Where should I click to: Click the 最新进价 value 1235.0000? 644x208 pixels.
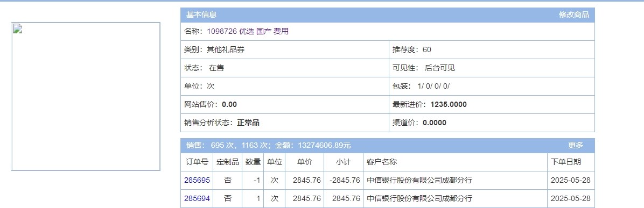point(449,105)
